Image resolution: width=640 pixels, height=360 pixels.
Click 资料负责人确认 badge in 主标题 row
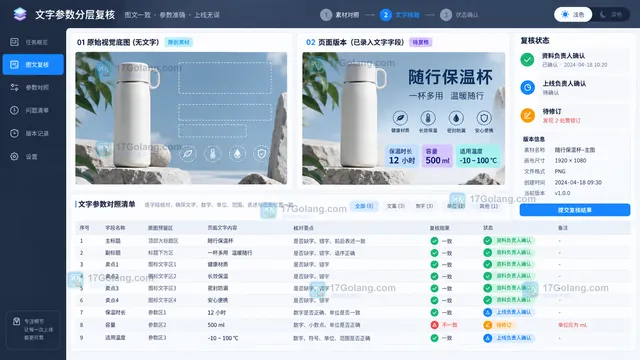508,240
